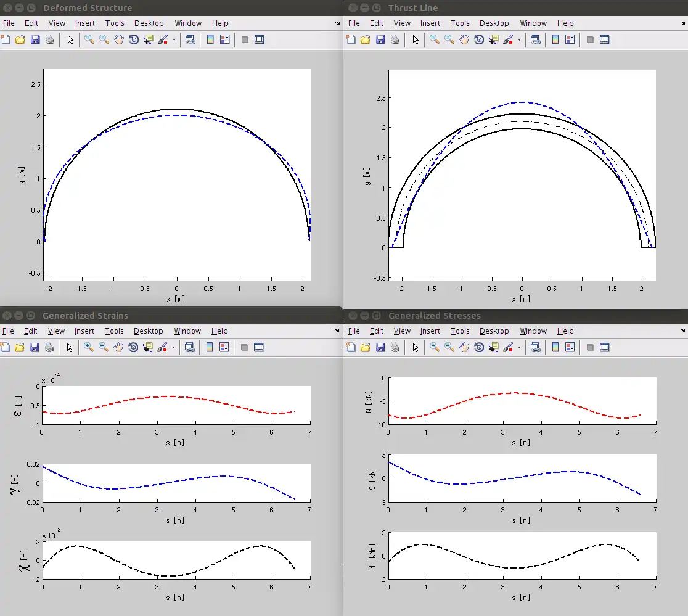
Task: Pick the Data Cursor tool in Generalized Stresses
Action: click(x=494, y=347)
